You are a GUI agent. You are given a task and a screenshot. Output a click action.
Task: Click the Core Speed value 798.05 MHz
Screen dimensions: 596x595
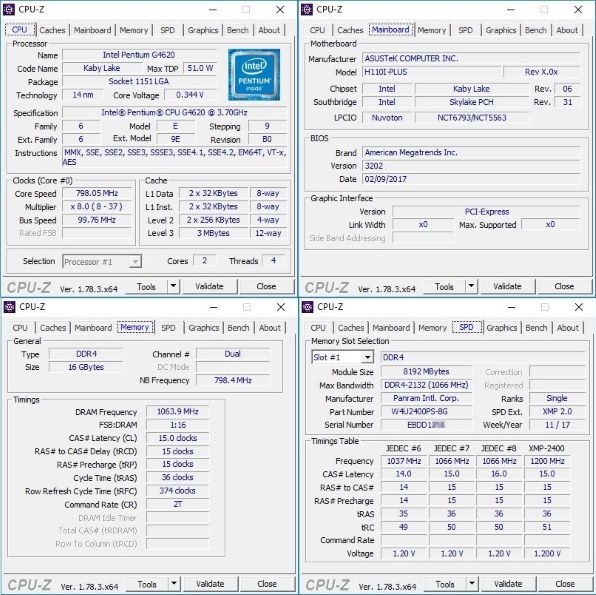pyautogui.click(x=97, y=193)
